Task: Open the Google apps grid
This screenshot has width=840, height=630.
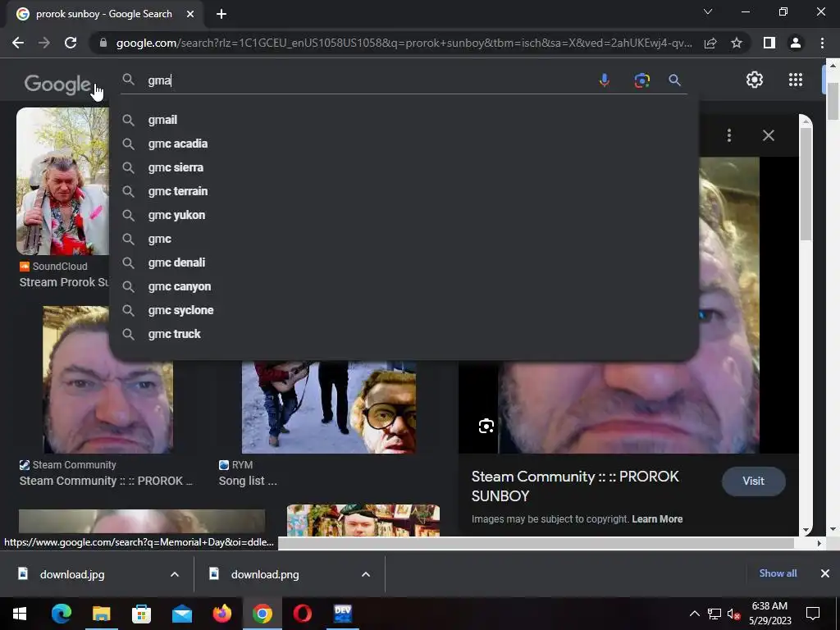Action: (796, 80)
